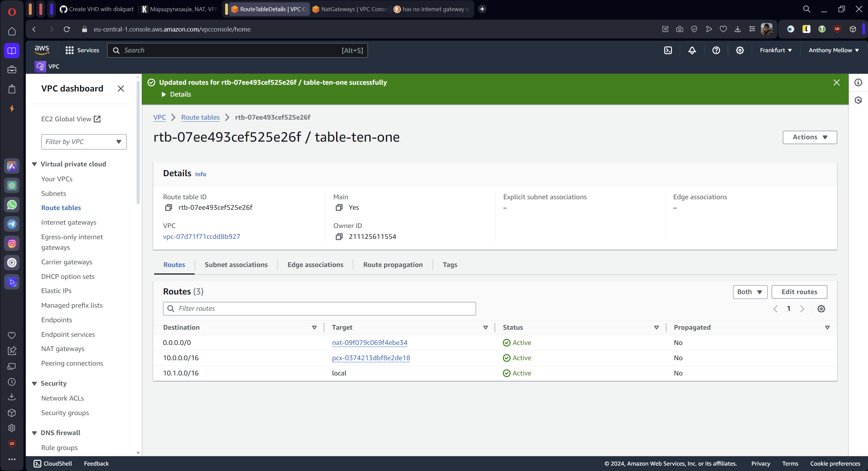Image resolution: width=868 pixels, height=471 pixels.
Task: Open the routes table preferences gear
Action: (x=821, y=308)
